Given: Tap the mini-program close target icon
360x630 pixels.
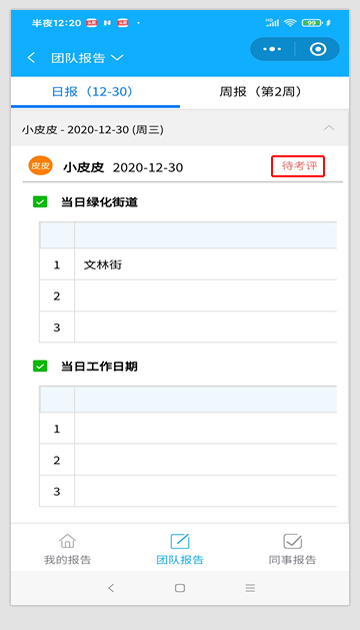Looking at the screenshot, I should [318, 49].
